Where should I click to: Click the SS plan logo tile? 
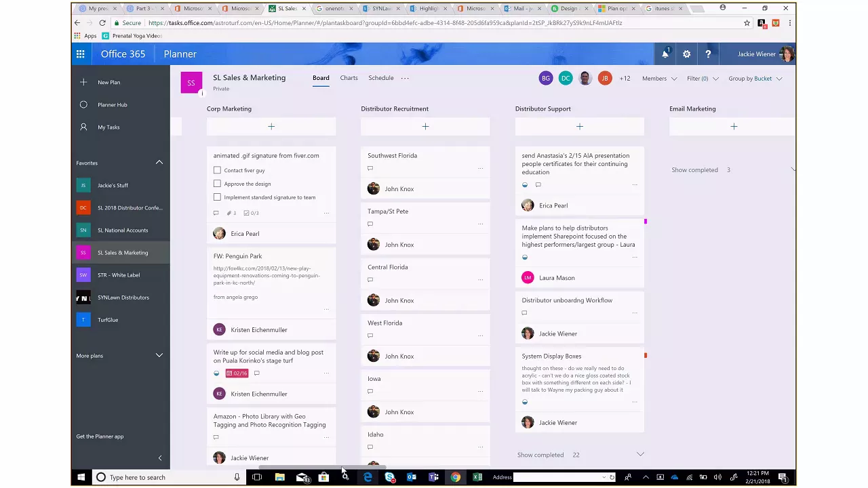click(191, 83)
